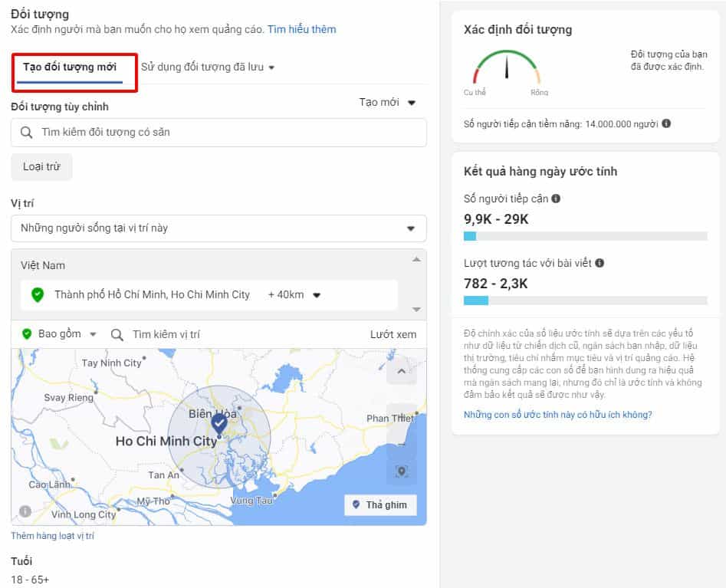Click the Loại trừ button
This screenshot has height=588, width=726.
click(x=41, y=166)
